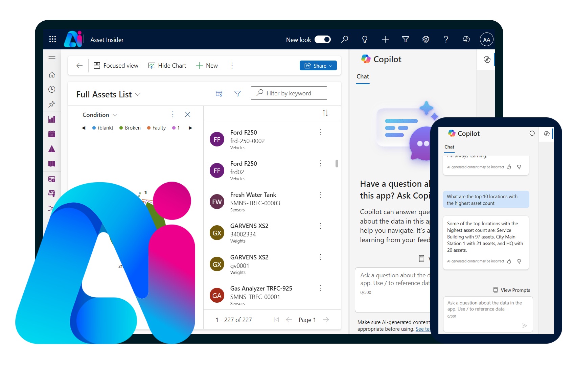Image resolution: width=575 pixels, height=392 pixels.
Task: Open the settings gear
Action: [425, 39]
